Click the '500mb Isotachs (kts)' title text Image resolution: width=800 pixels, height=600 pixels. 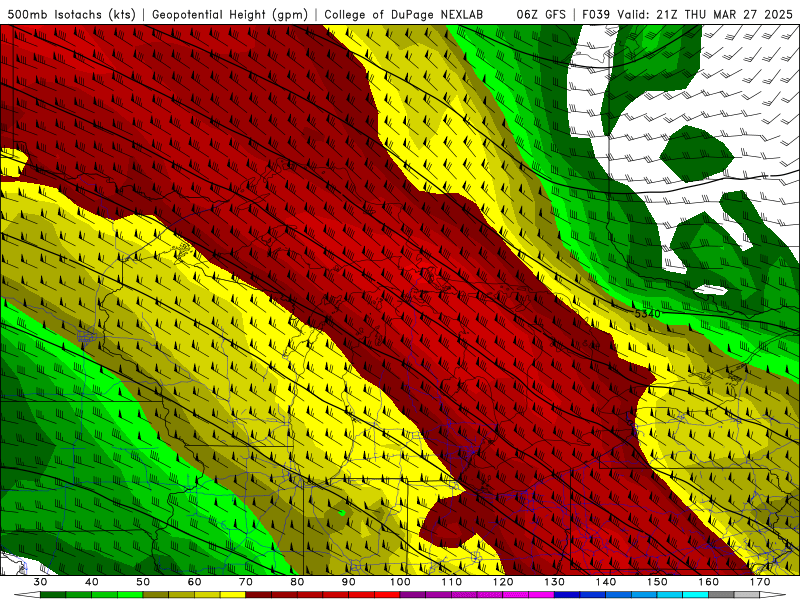tap(71, 14)
